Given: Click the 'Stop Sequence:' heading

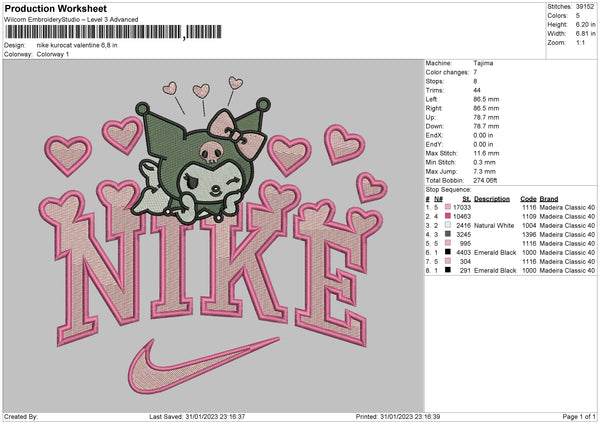Looking at the screenshot, I should pyautogui.click(x=448, y=189).
